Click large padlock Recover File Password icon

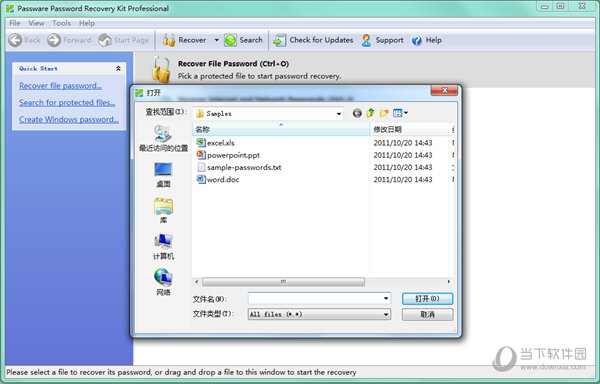(161, 69)
